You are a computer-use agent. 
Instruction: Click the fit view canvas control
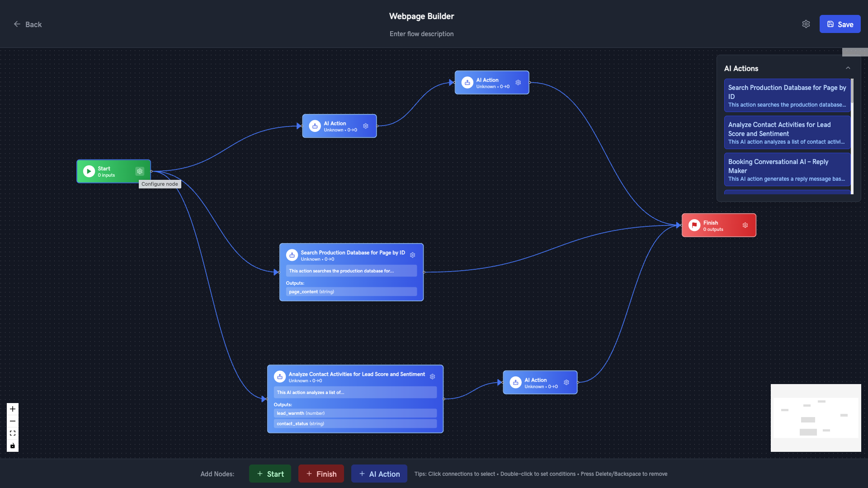(13, 433)
